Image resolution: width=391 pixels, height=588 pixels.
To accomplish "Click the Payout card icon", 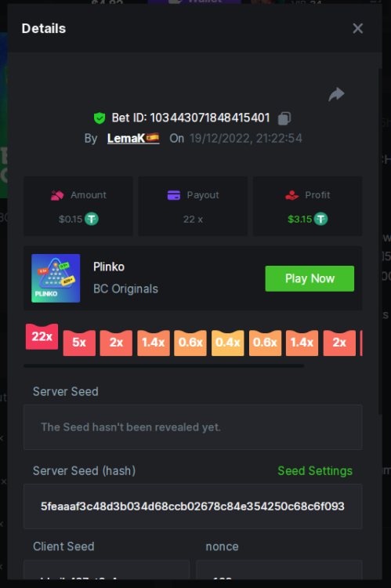I will tap(174, 195).
